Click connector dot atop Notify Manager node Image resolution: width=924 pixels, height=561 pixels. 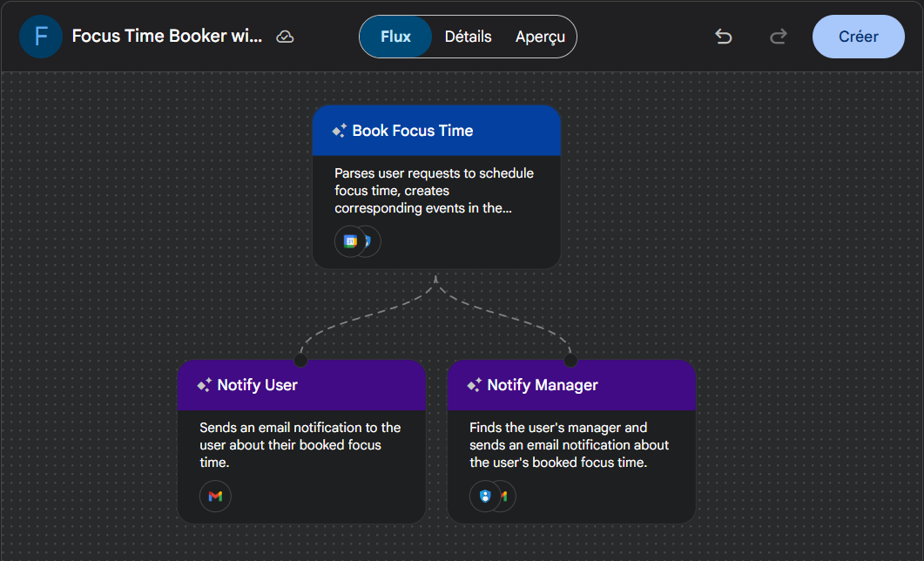tap(570, 360)
